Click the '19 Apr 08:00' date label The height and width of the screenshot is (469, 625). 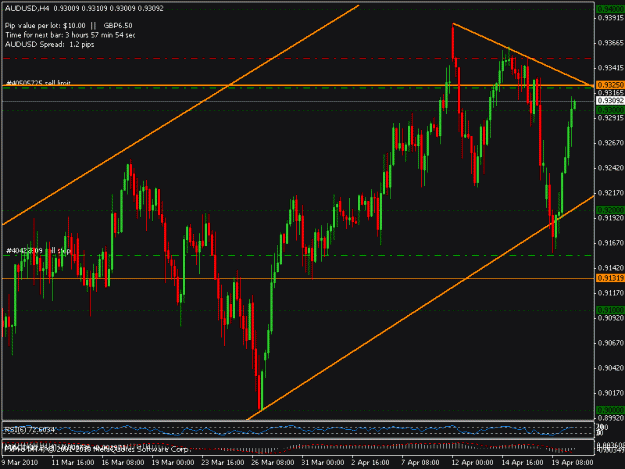point(572,463)
